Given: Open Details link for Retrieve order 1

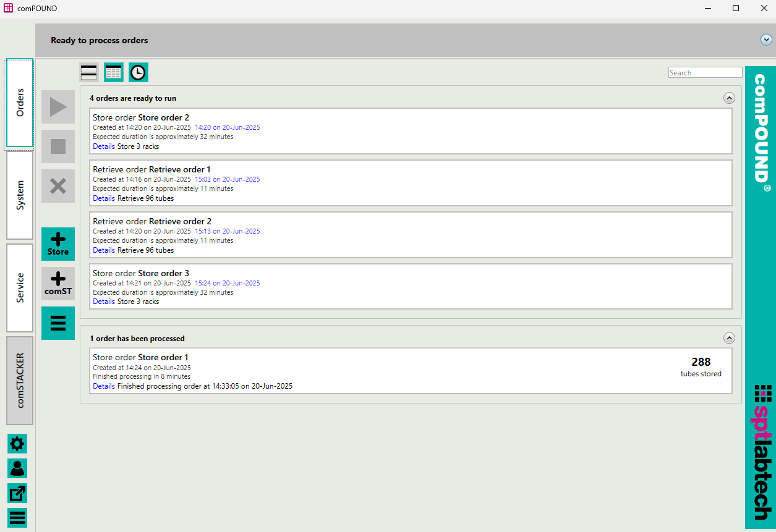Looking at the screenshot, I should pos(103,198).
